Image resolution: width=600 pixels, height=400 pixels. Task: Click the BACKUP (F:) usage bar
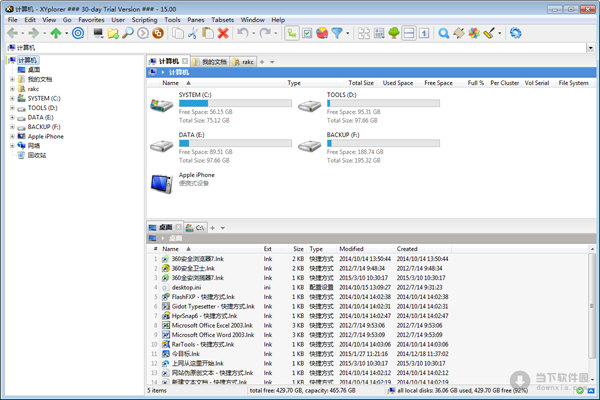383,143
